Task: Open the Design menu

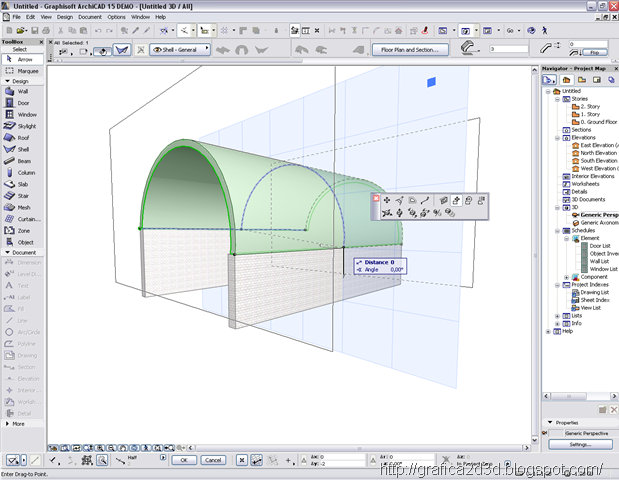Action: (x=65, y=17)
